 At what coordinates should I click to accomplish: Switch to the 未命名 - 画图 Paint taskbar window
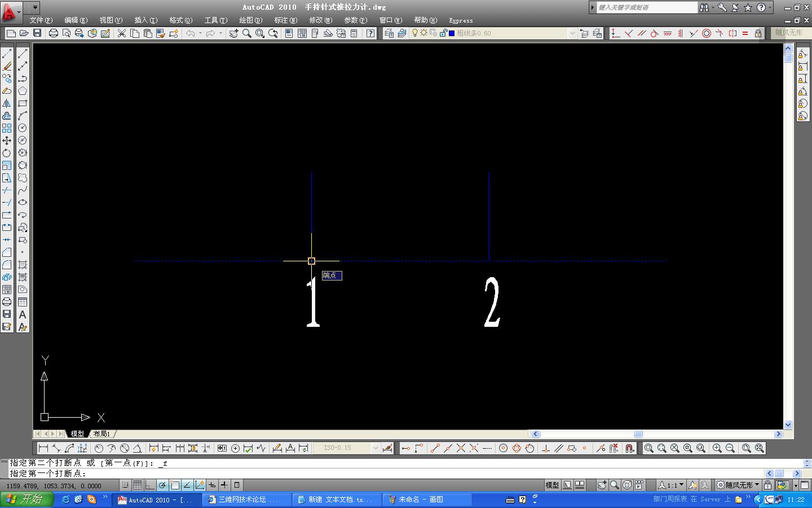tap(427, 500)
